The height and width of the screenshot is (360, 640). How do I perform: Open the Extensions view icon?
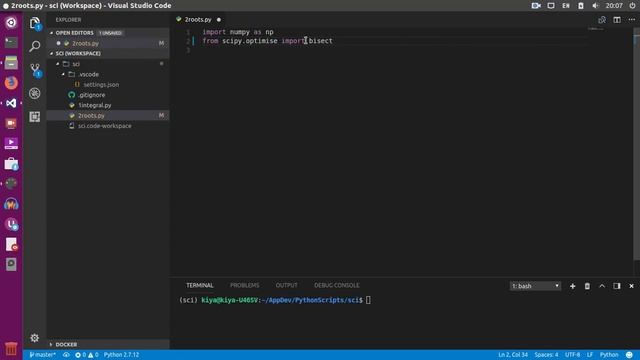[35, 117]
